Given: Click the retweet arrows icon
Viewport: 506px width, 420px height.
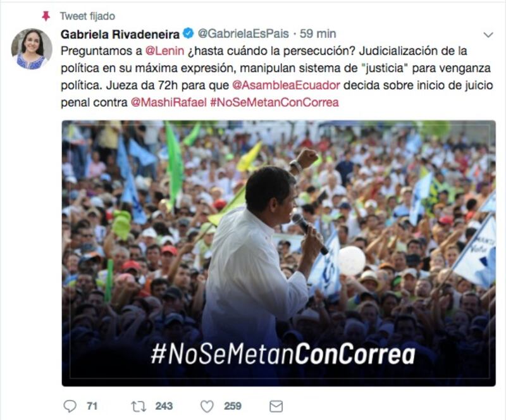Looking at the screenshot, I should [x=139, y=406].
